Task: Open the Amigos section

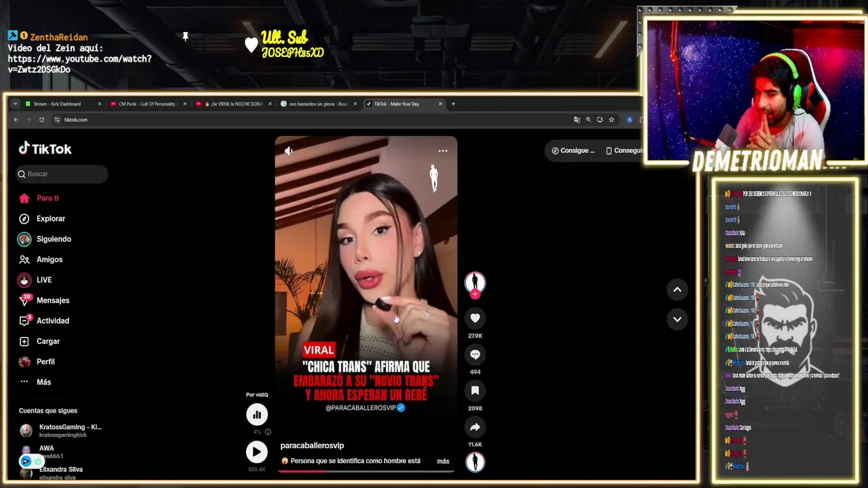Action: tap(50, 259)
